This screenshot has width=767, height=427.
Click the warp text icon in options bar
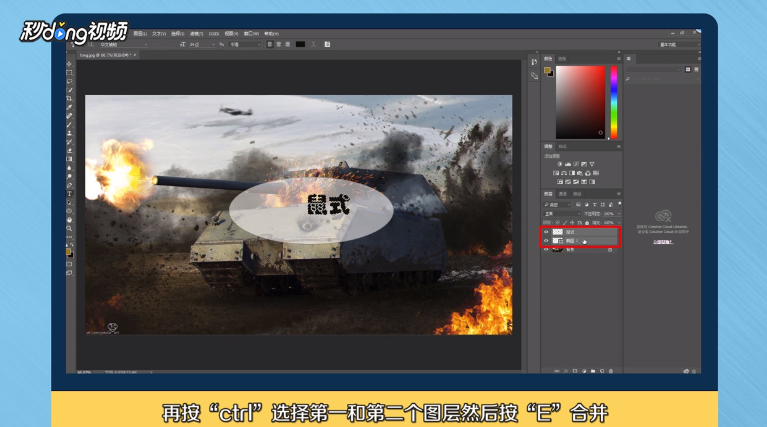314,45
